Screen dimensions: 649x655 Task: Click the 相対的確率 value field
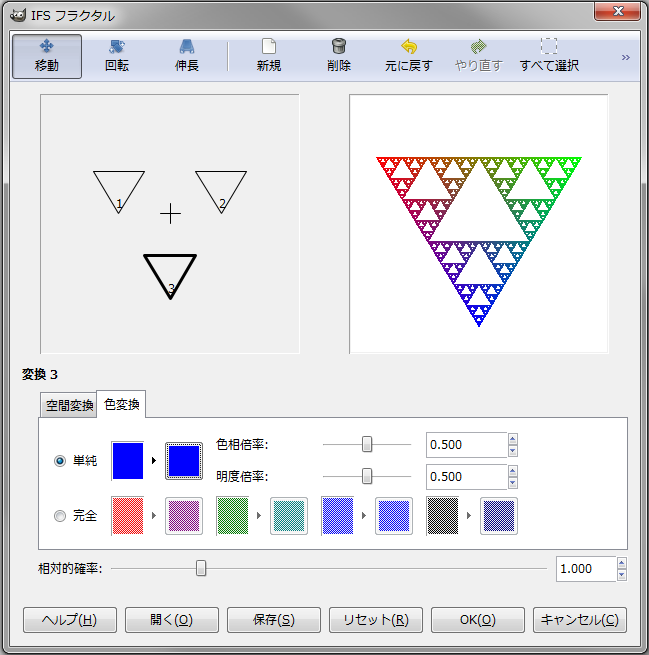pyautogui.click(x=586, y=569)
